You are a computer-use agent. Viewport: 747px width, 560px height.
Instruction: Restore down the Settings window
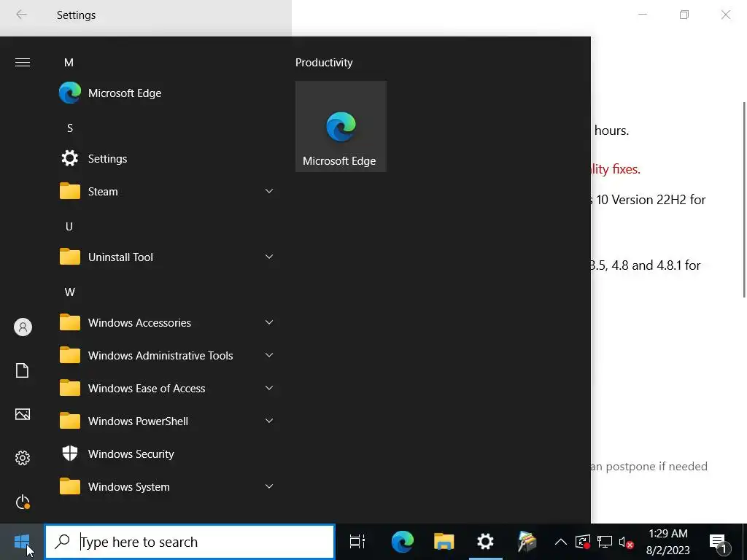click(684, 15)
